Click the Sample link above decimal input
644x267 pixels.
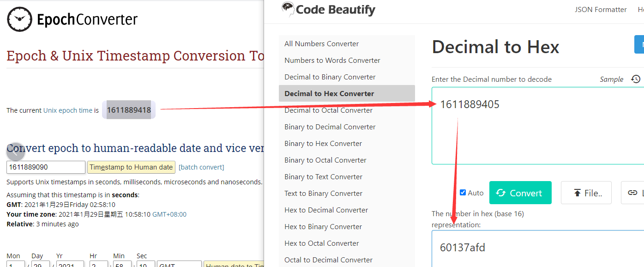coord(612,79)
